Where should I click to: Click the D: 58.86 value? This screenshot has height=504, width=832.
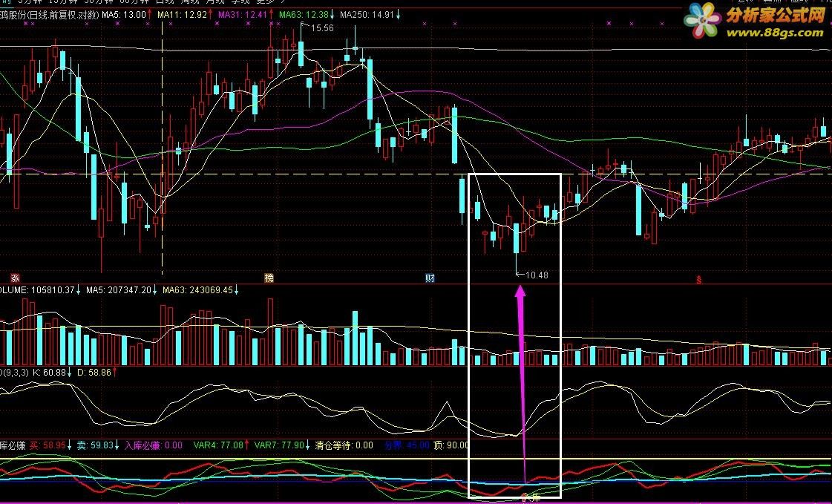pyautogui.click(x=94, y=373)
